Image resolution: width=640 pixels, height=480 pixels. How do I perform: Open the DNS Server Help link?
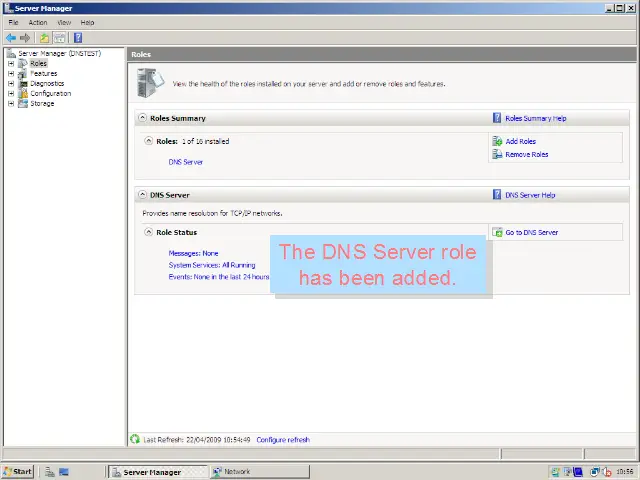tap(530, 195)
